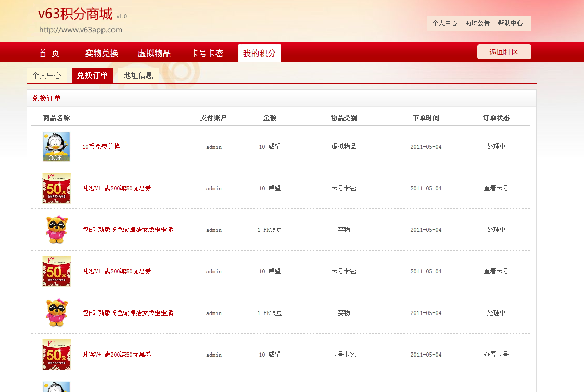Open the first 凡客V+ 满200减50优惠券 link
The image size is (584, 392).
pyautogui.click(x=117, y=188)
